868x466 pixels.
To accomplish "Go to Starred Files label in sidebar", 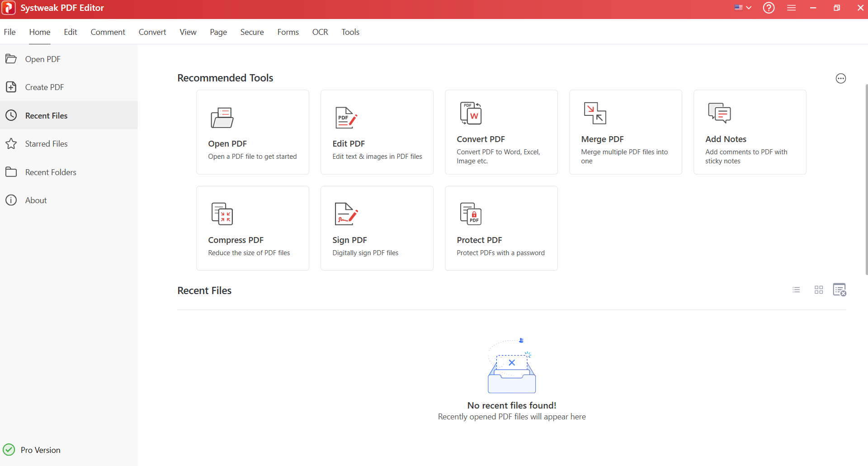I will [x=46, y=144].
